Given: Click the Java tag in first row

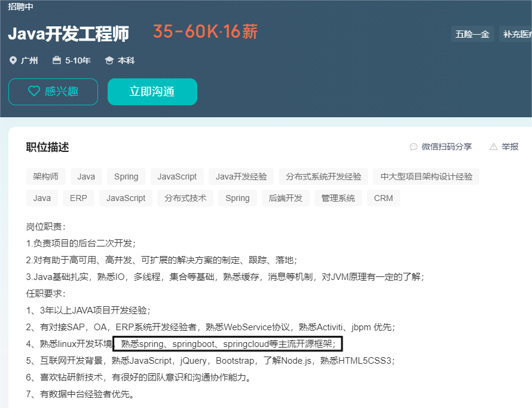Looking at the screenshot, I should click(86, 176).
